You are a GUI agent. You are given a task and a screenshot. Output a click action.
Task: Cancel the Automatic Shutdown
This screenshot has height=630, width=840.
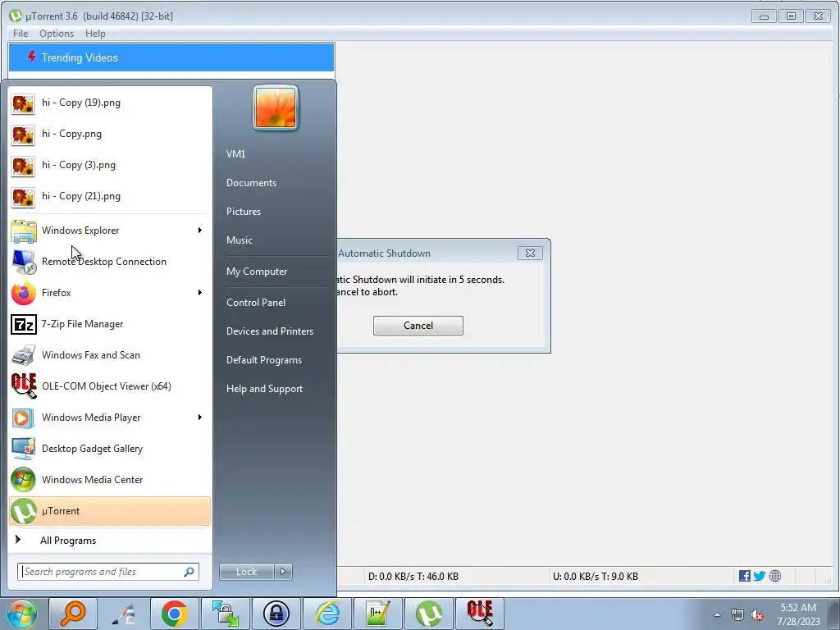418,326
